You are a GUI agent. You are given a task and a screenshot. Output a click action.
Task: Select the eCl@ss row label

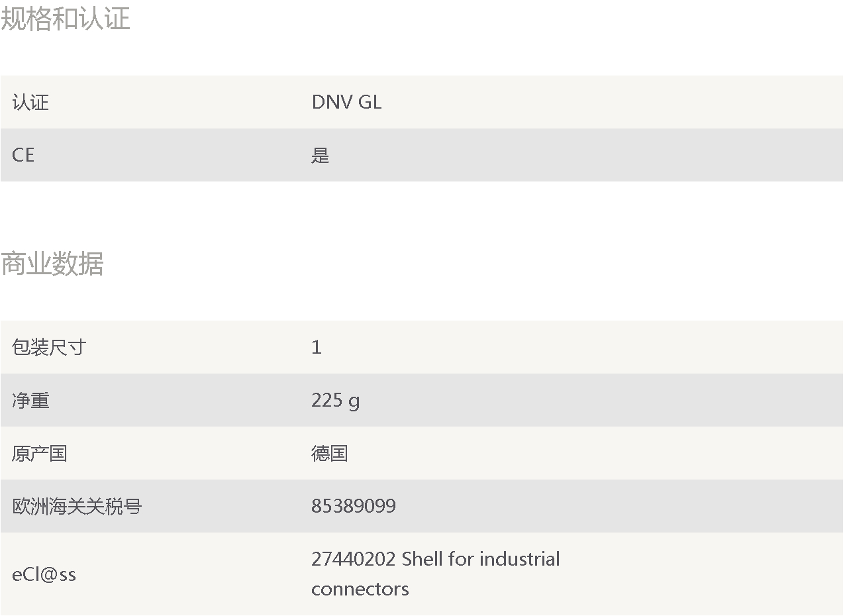click(44, 574)
